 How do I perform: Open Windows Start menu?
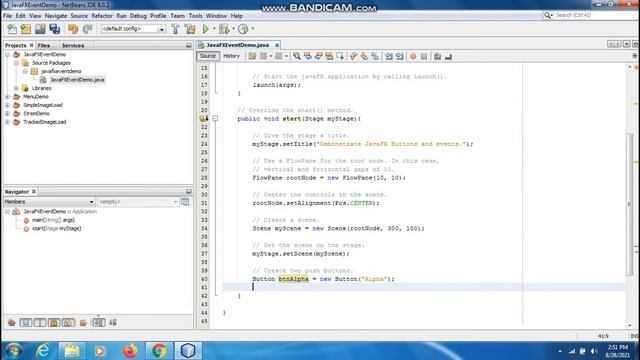13,351
